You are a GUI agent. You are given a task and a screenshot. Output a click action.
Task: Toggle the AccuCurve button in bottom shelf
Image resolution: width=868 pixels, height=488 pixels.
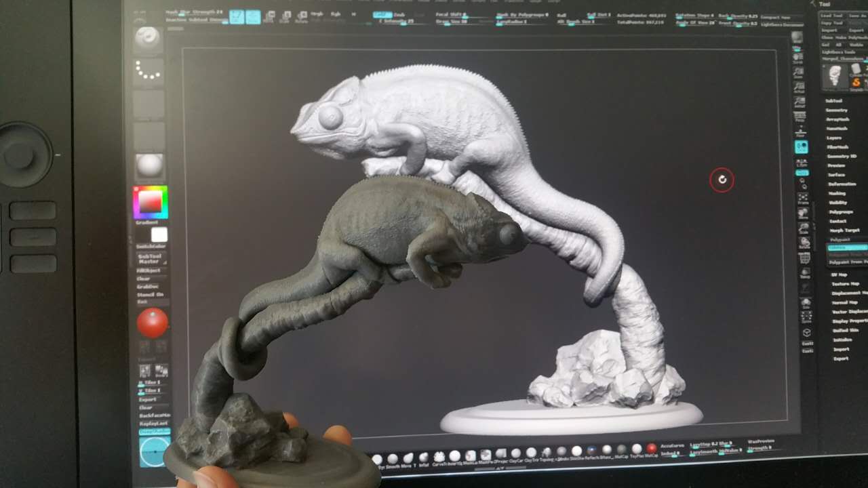[x=672, y=446]
